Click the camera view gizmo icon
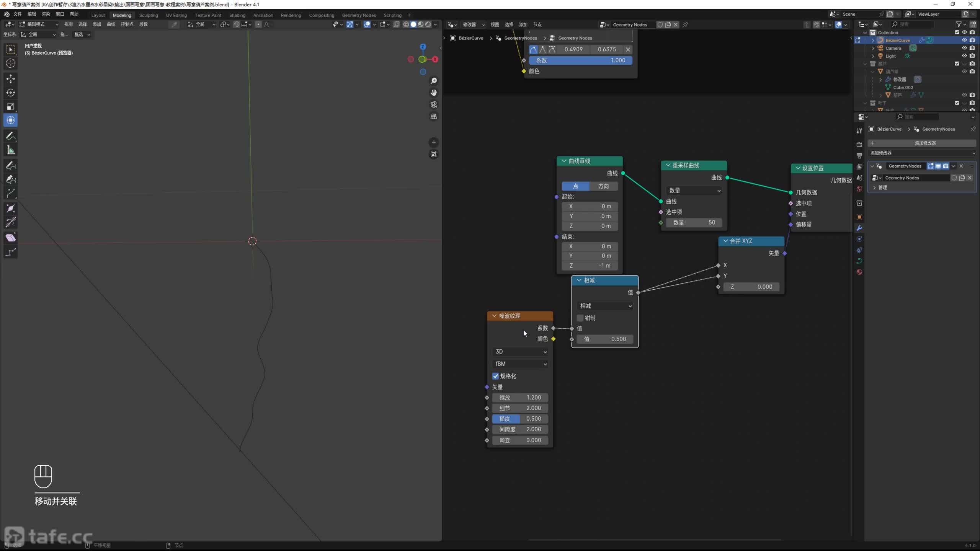The height and width of the screenshot is (551, 980). (x=433, y=104)
